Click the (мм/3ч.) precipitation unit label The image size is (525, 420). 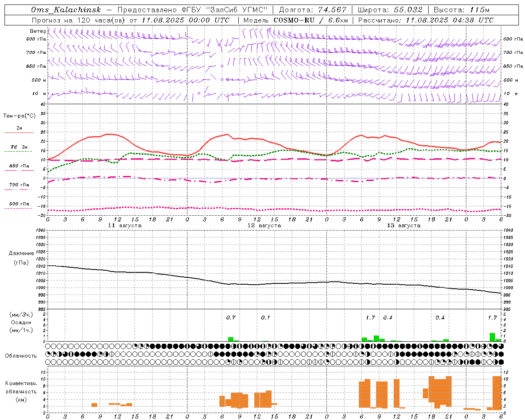(21, 315)
